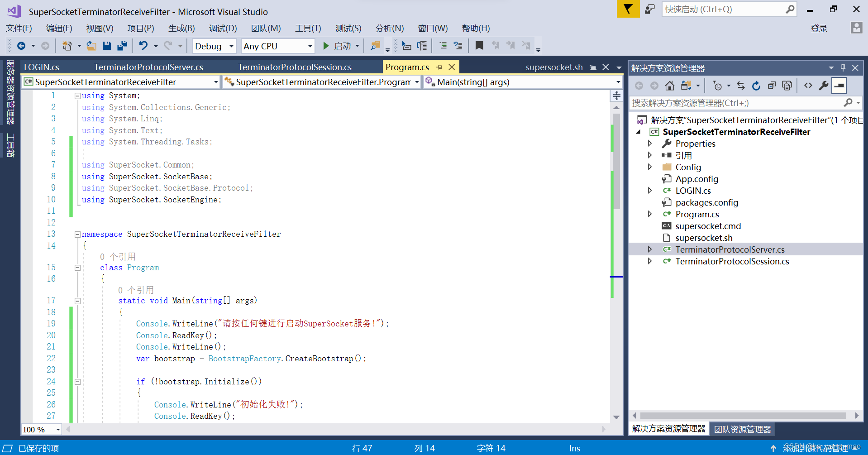Open the 服务器资源管理器 side panel tab
The height and width of the screenshot is (455, 868).
(10, 92)
